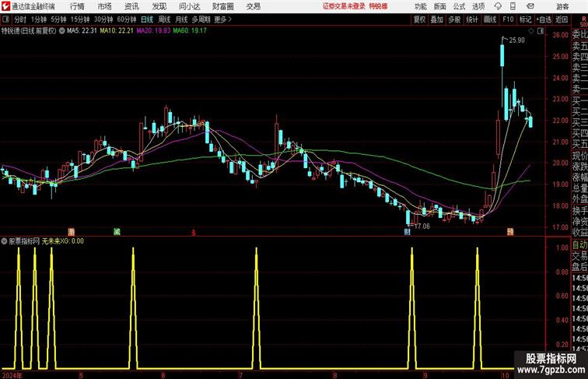Click the 财 marker near 17.06 low
Screen dimensions: 588x379
pyautogui.click(x=408, y=232)
